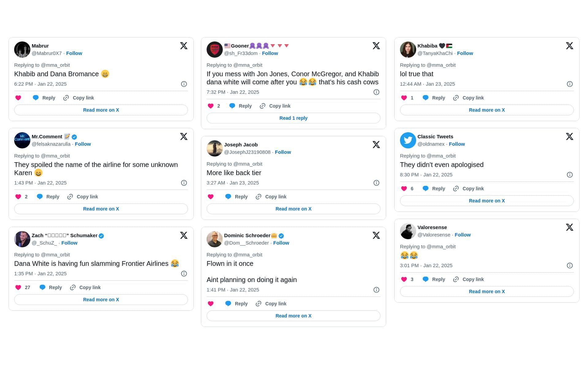Click the X icon on Gooner's tweet

[x=376, y=46]
